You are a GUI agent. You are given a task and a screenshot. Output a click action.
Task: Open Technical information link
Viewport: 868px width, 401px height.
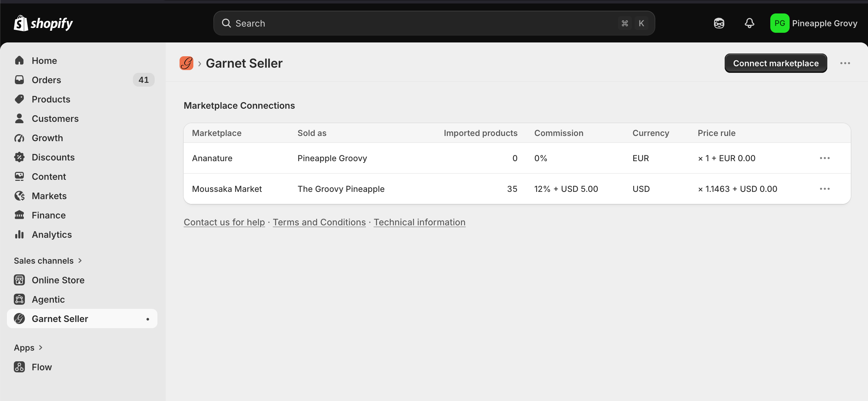(419, 222)
